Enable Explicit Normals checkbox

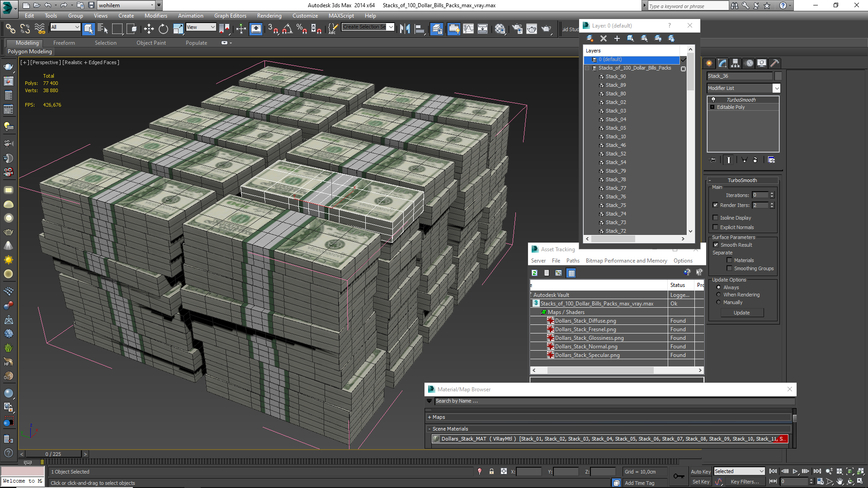[715, 227]
